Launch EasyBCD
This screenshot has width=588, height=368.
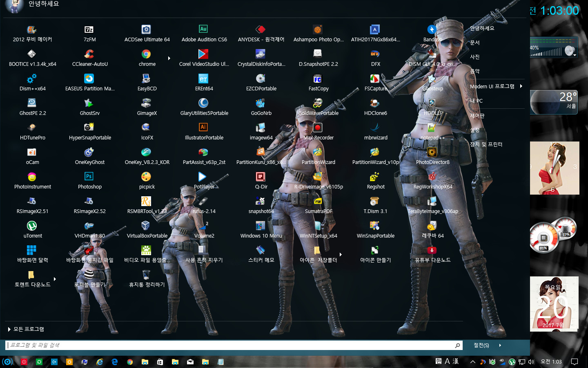[147, 83]
